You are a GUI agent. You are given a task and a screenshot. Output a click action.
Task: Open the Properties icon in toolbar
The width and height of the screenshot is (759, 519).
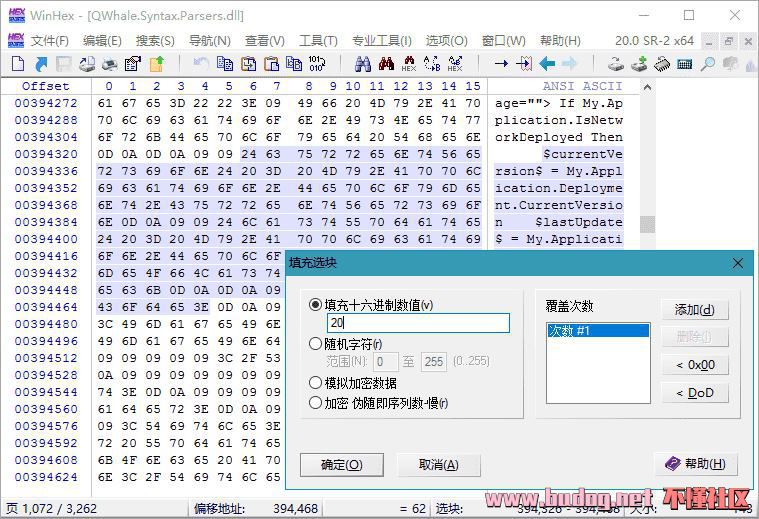tap(133, 63)
